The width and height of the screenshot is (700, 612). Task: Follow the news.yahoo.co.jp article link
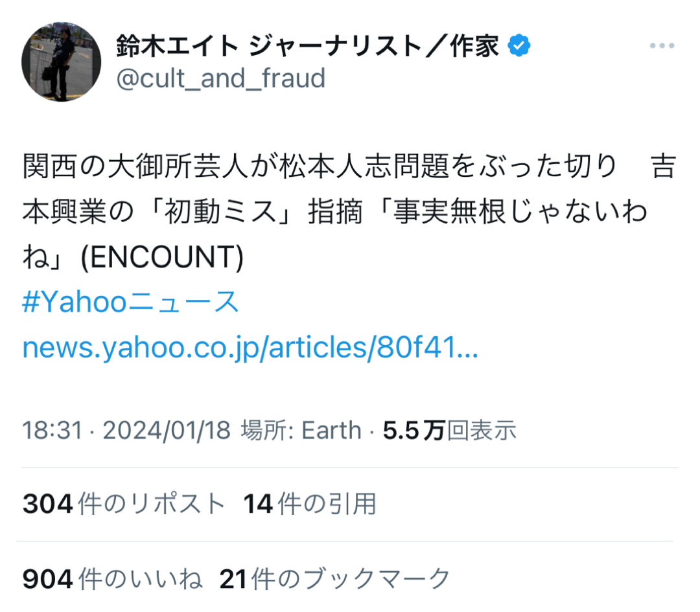pyautogui.click(x=250, y=348)
